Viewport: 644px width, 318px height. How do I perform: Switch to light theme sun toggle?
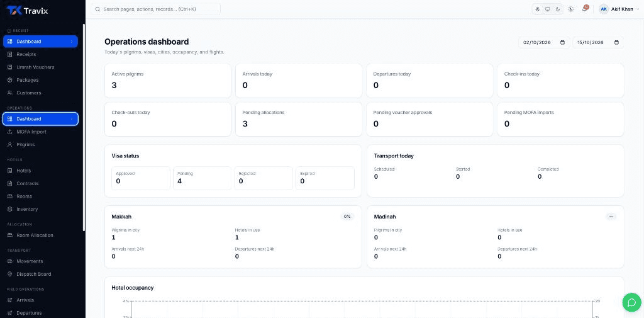[537, 9]
